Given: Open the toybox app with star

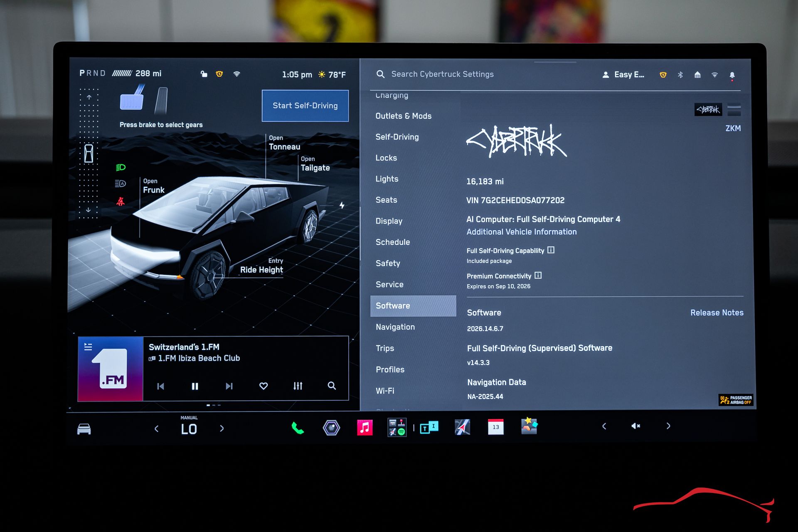Looking at the screenshot, I should pos(529,426).
